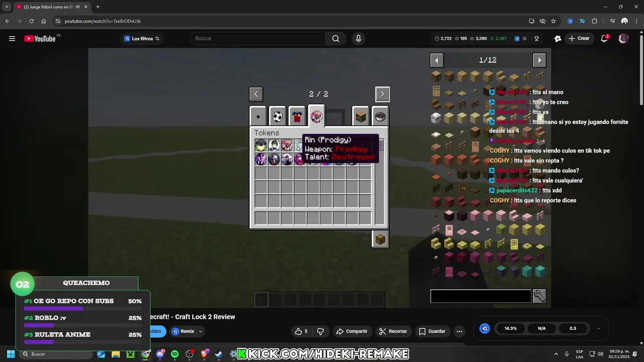This screenshot has width=644, height=362.
Task: Open the vidIQ list menu icon in header
Action: point(525,39)
